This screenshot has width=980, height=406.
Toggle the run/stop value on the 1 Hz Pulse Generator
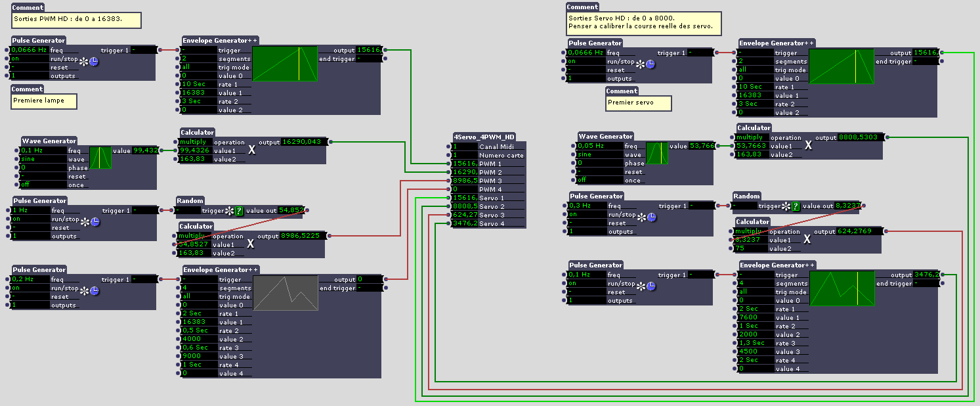point(29,219)
